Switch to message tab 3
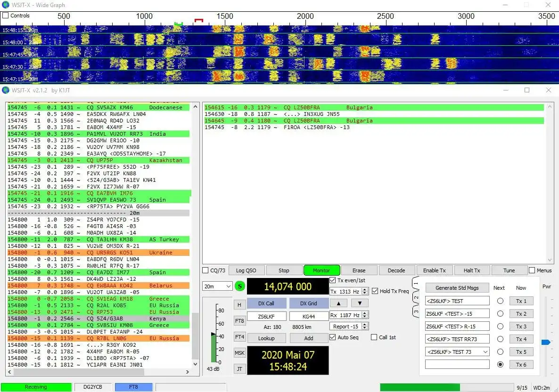 coord(416,311)
